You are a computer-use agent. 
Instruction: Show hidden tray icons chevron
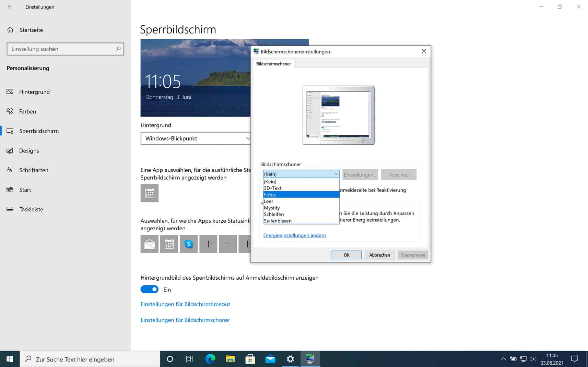click(503, 359)
